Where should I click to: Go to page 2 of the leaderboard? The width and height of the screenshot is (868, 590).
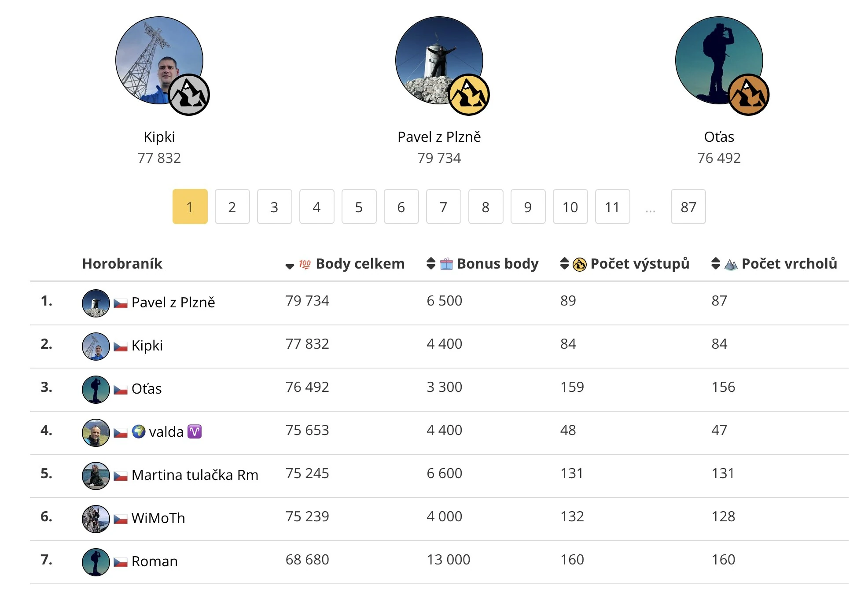pyautogui.click(x=232, y=206)
